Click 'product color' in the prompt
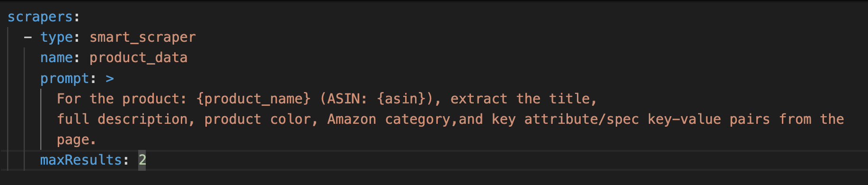This screenshot has height=185, width=868. (257, 119)
